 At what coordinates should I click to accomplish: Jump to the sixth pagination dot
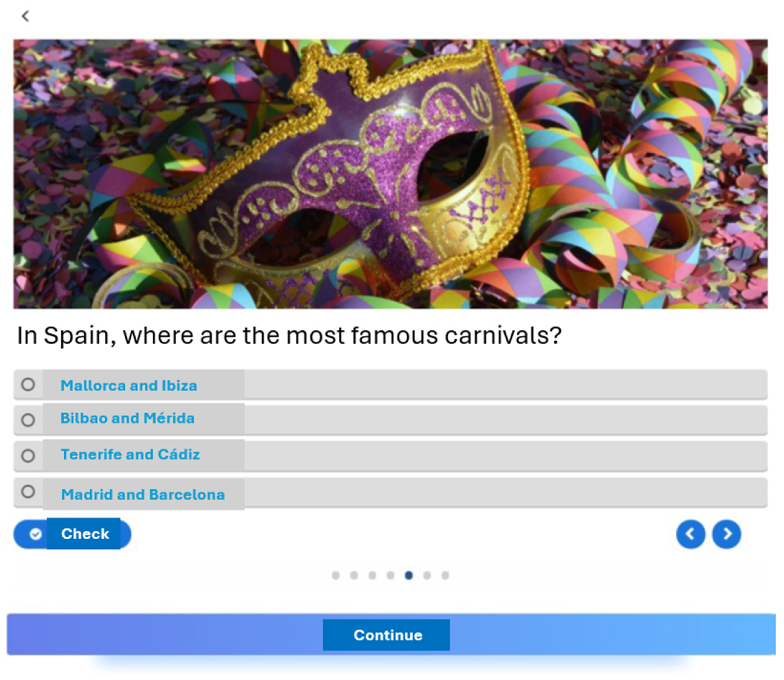(427, 575)
